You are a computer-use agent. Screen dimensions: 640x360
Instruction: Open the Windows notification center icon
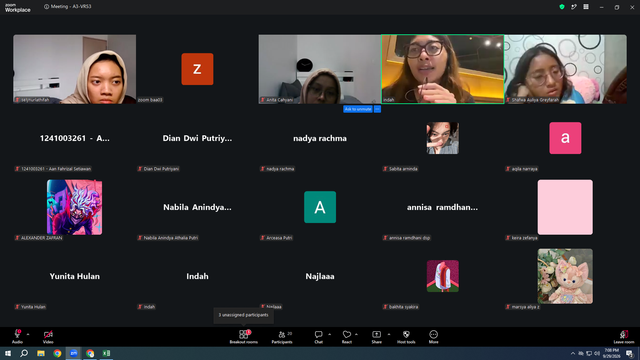(630, 353)
